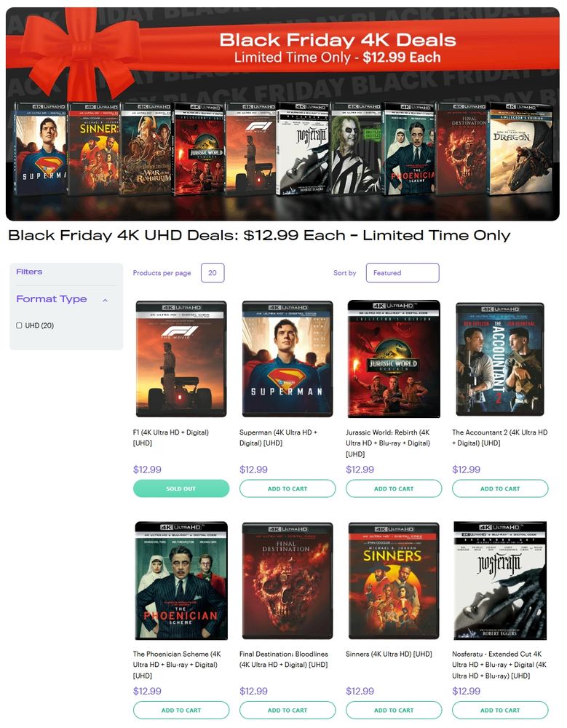Open the Superman cover thumbnail in the product grid
The width and height of the screenshot is (567, 728).
click(x=288, y=359)
